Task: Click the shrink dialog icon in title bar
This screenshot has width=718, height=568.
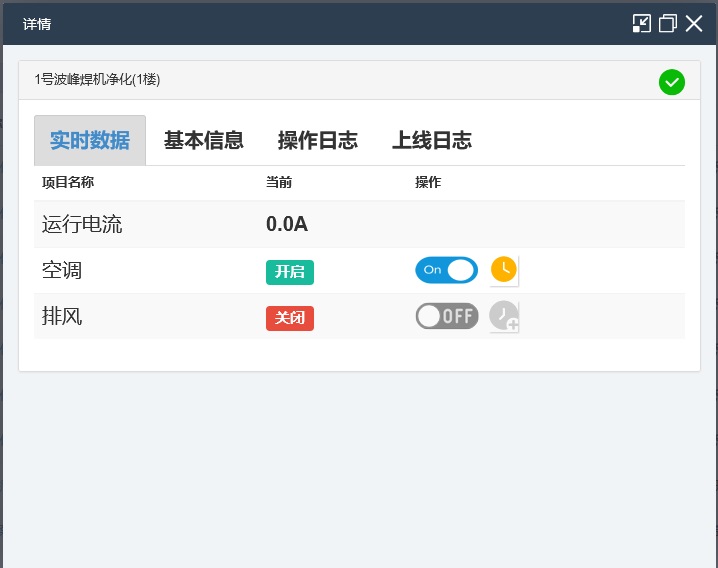Action: 642,24
